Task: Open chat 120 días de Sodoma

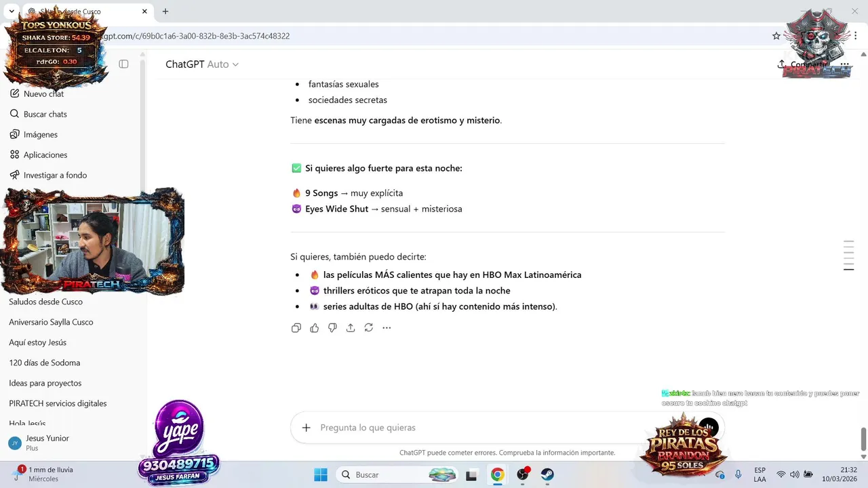Action: click(x=44, y=363)
